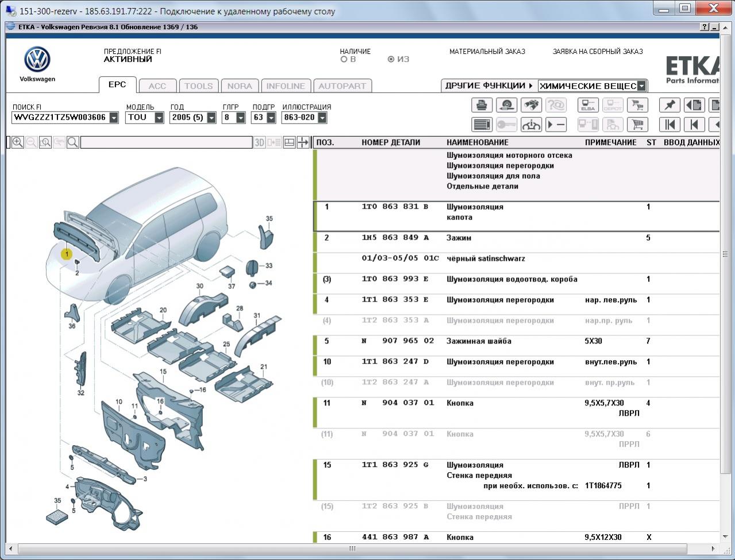Viewport: 735px width, 560px height.
Task: Switch to the ACC tab
Action: click(x=157, y=86)
